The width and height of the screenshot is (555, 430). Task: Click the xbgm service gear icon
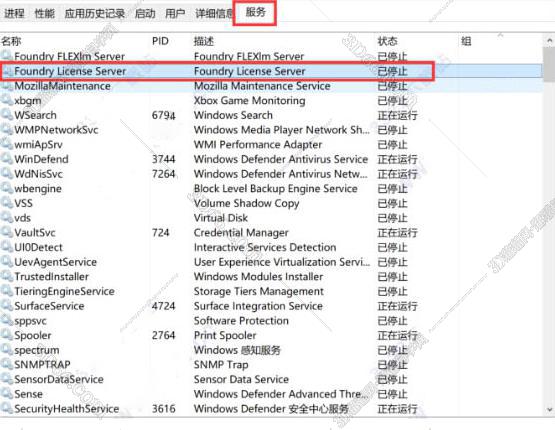(x=7, y=100)
